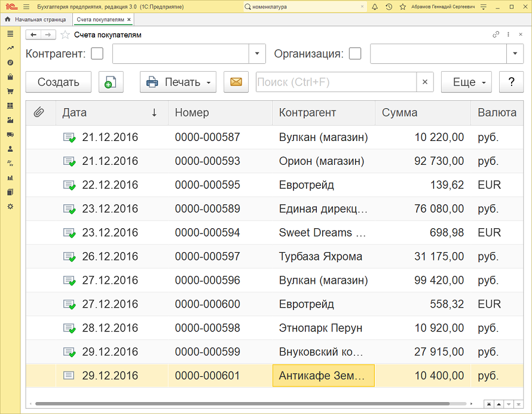Image resolution: width=532 pixels, height=414 pixels.
Task: Open reference books sidebar icon
Action: point(10,192)
